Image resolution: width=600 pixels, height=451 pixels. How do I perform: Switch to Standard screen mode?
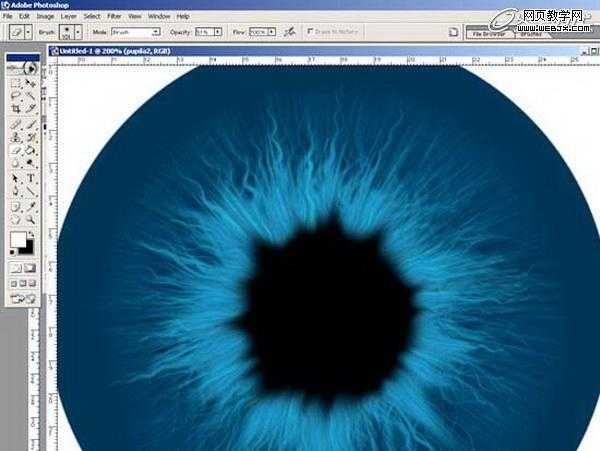(13, 284)
